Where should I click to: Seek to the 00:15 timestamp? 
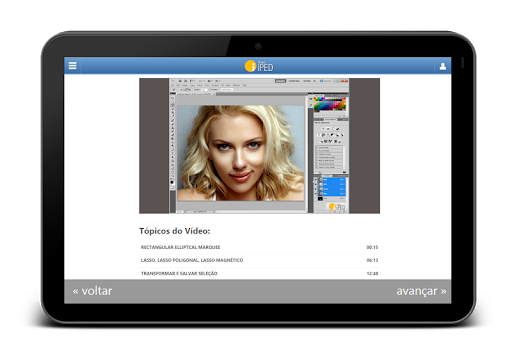click(372, 247)
